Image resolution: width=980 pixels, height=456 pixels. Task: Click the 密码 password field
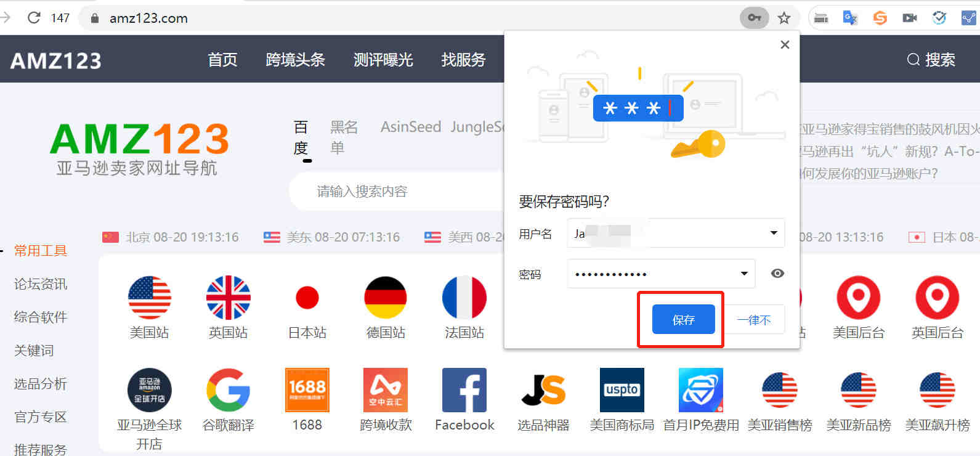tap(661, 274)
